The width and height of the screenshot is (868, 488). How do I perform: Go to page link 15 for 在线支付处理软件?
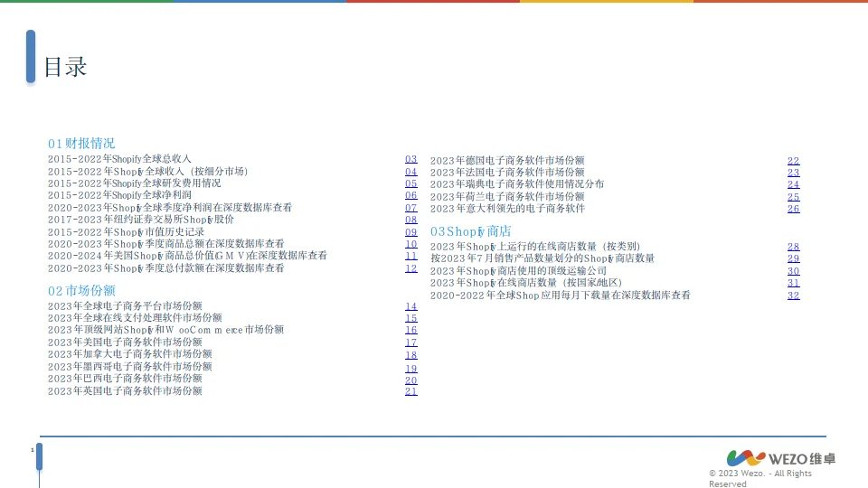pos(410,318)
